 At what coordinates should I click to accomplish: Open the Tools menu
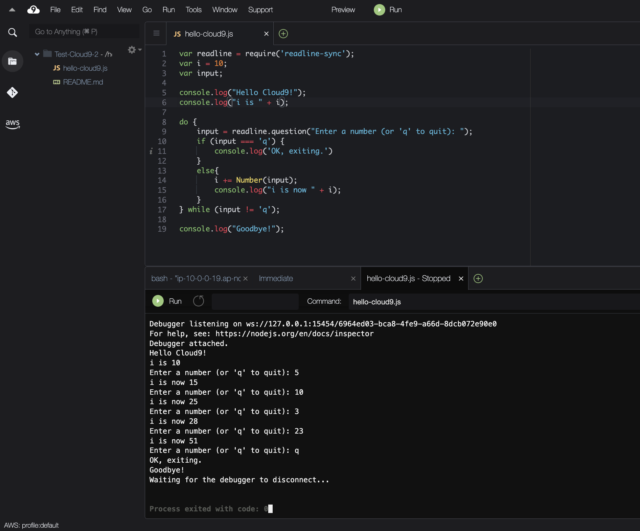pyautogui.click(x=193, y=10)
